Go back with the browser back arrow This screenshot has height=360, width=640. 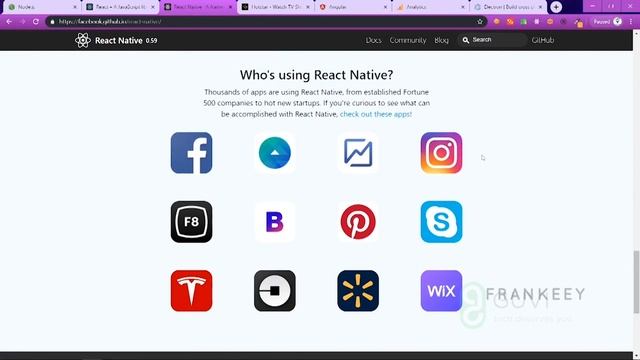click(x=9, y=22)
